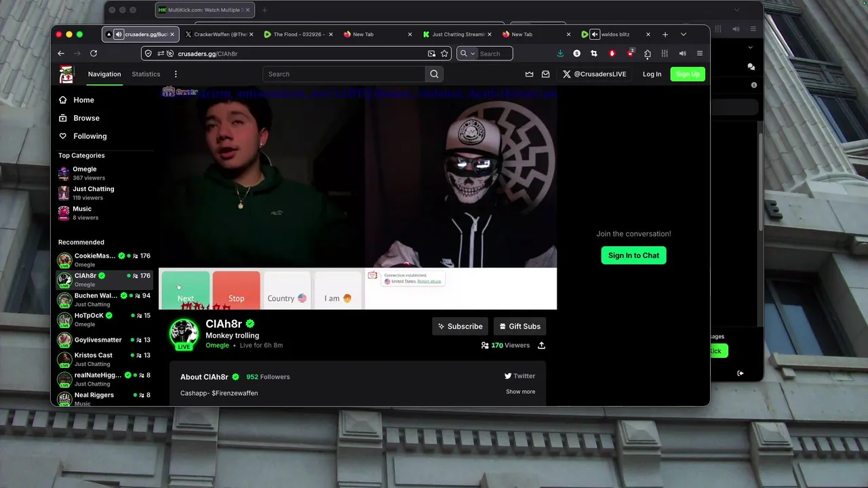
Task: Click the green Next button
Action: [x=185, y=290]
